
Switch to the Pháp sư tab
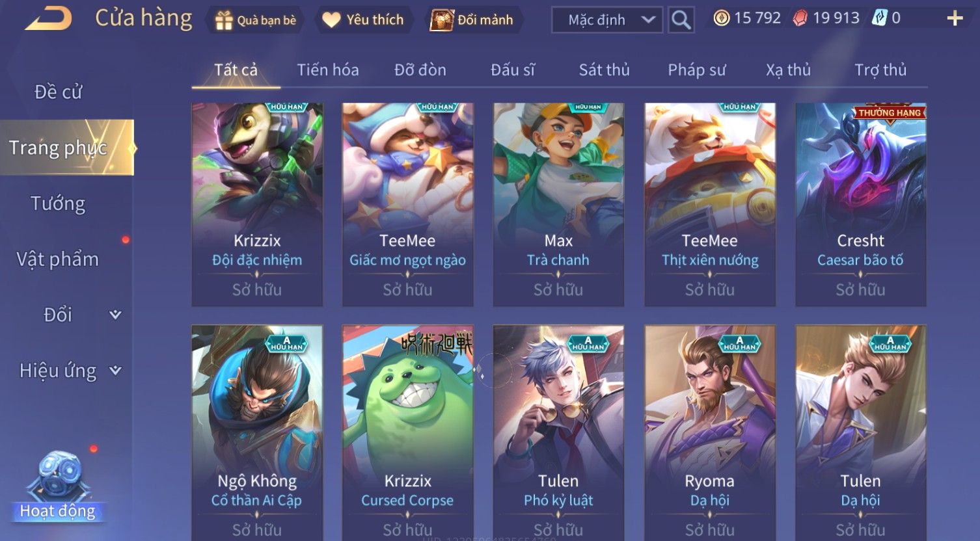point(696,70)
